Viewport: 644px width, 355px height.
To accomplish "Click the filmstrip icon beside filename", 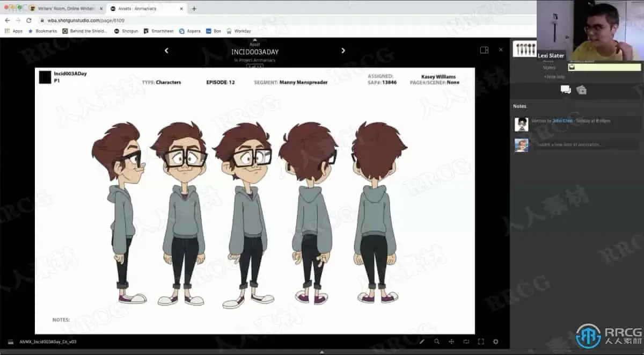I will (x=10, y=342).
